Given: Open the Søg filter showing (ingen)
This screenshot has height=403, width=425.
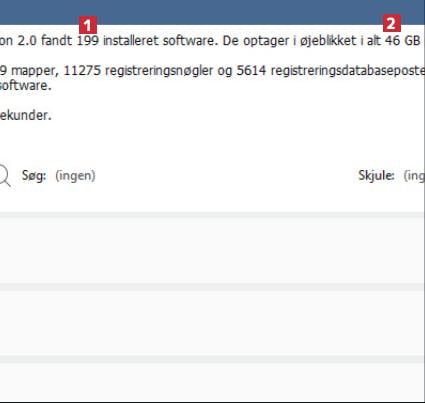Looking at the screenshot, I should (x=75, y=175).
